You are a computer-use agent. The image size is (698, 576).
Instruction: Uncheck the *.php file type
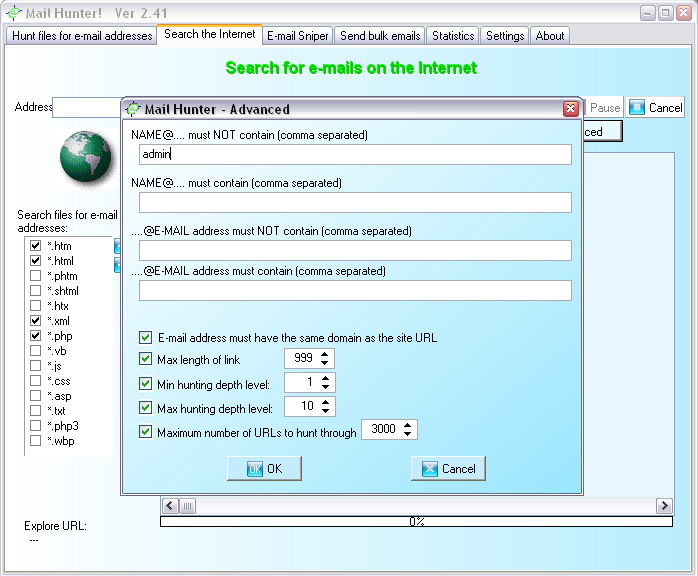[36, 336]
